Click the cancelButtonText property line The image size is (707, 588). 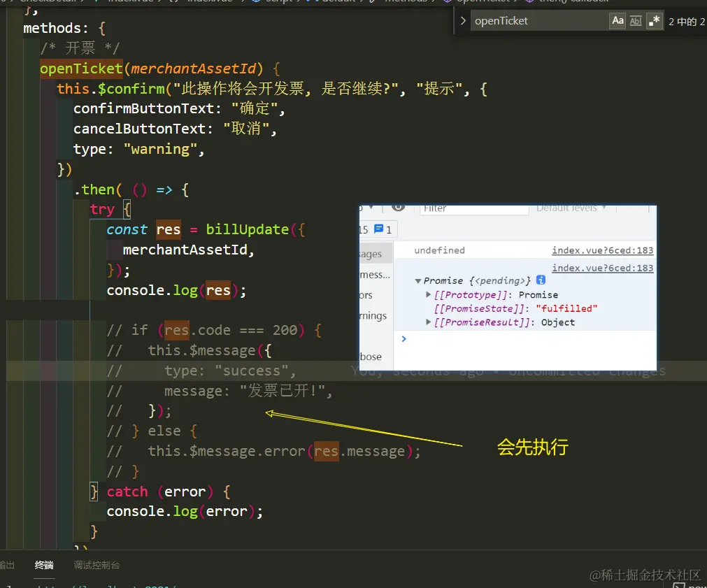coord(175,129)
